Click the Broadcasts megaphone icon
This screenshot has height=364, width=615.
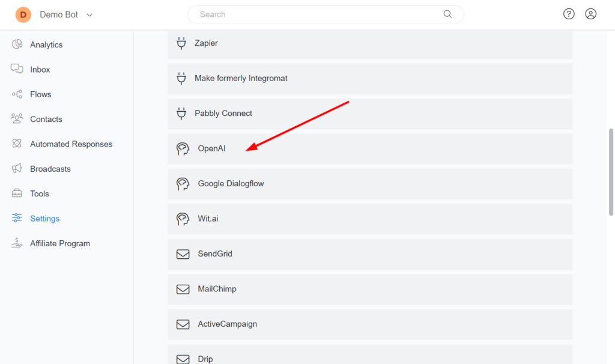pos(17,169)
